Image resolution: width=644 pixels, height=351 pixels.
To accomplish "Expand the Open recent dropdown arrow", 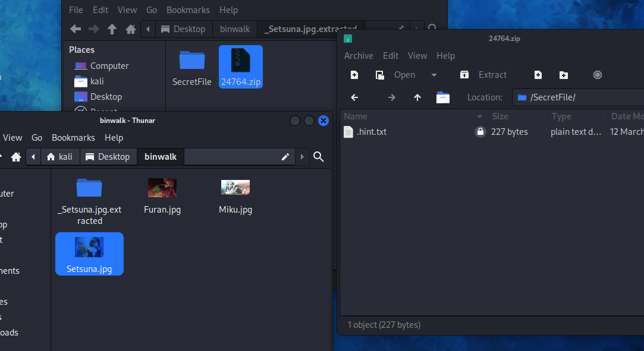I will [433, 75].
